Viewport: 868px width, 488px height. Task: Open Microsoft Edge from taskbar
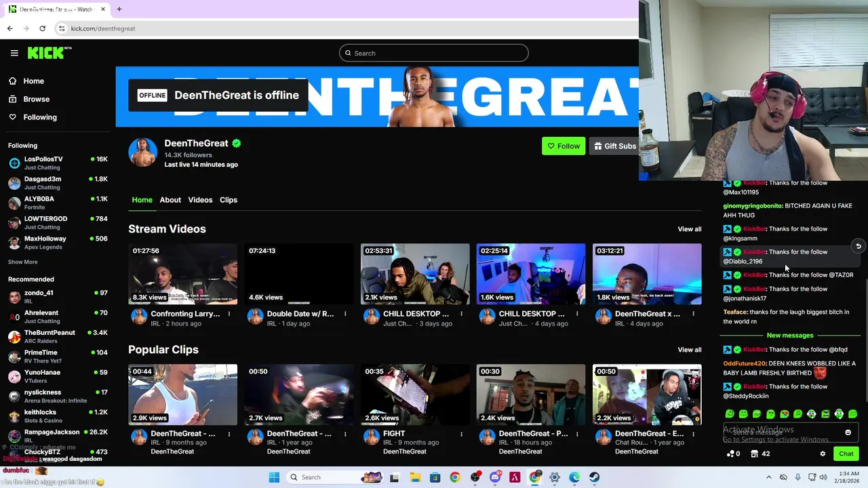pyautogui.click(x=574, y=477)
